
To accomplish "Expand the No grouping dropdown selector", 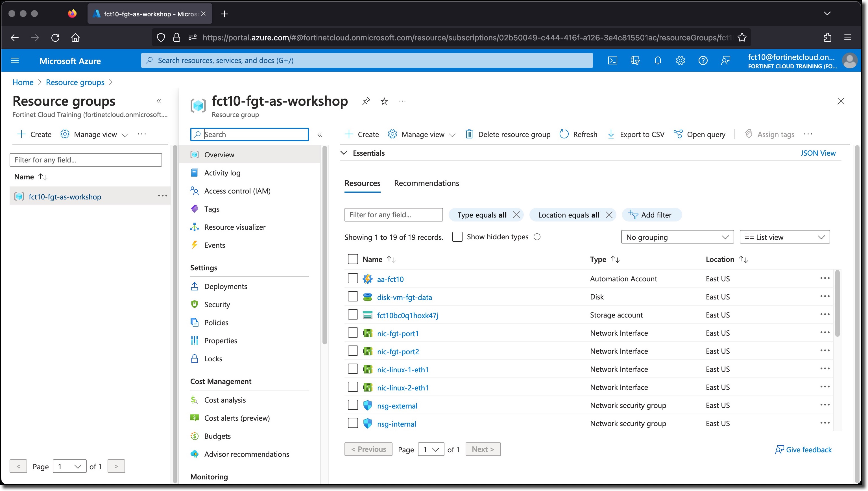I will [677, 237].
